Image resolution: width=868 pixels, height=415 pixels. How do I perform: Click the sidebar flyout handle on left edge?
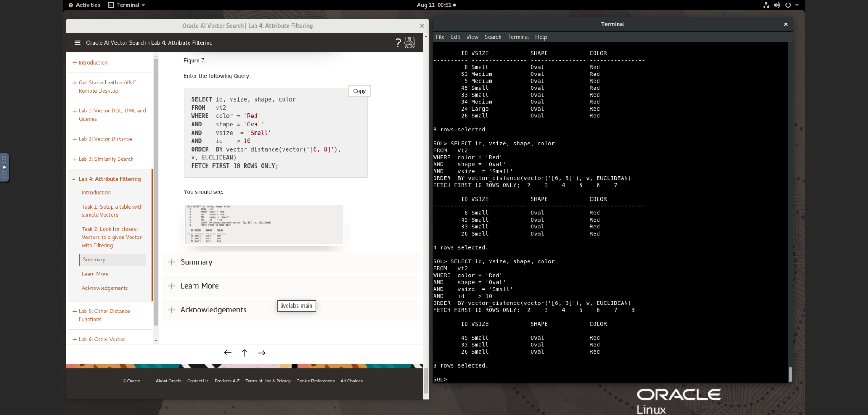(x=5, y=167)
